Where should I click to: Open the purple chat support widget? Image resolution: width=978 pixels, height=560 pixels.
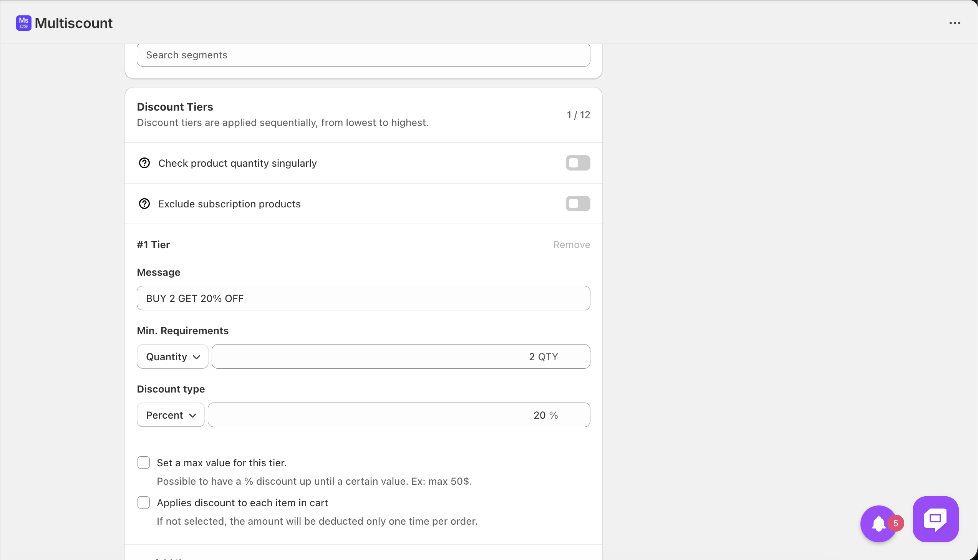[x=935, y=519]
